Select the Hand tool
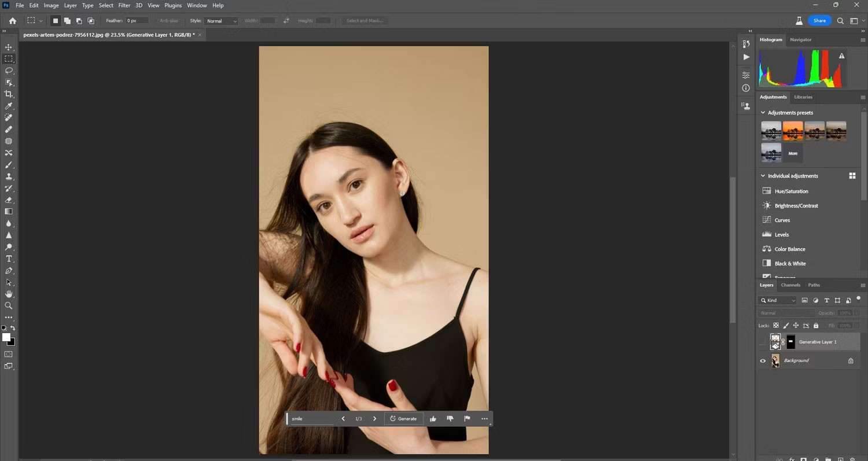This screenshot has height=461, width=868. [x=9, y=294]
